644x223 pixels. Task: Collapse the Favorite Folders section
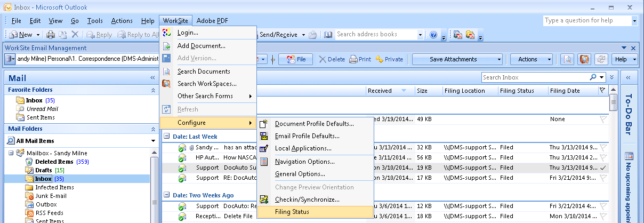[153, 90]
